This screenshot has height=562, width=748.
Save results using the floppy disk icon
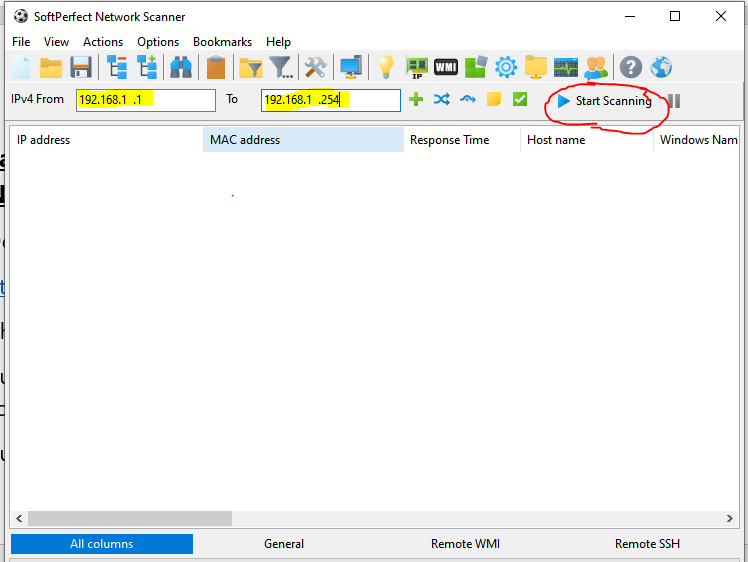81,67
